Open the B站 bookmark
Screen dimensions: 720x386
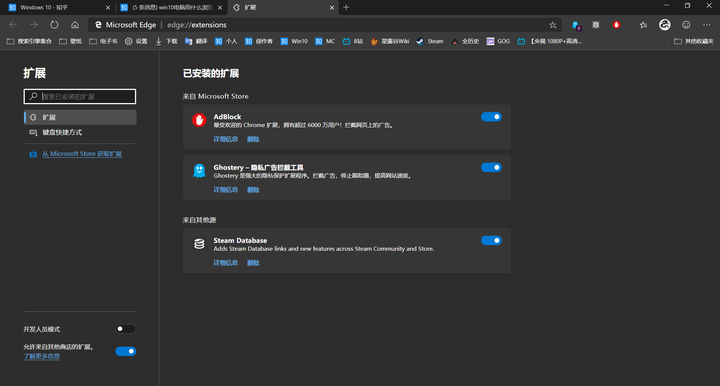(x=353, y=41)
